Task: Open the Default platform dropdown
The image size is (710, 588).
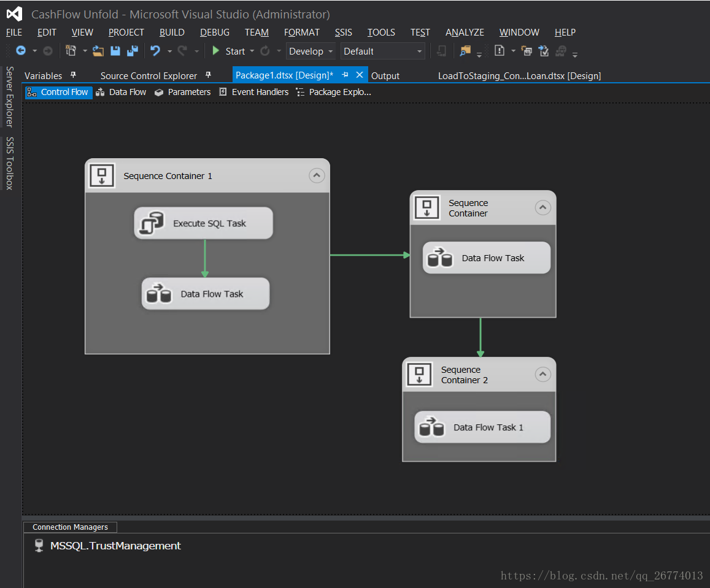Action: pos(383,51)
